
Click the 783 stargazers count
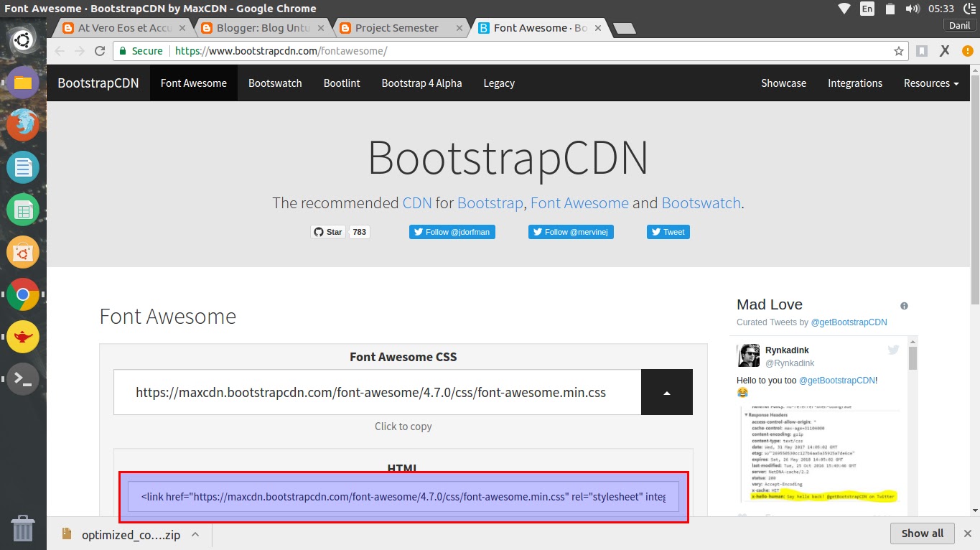359,232
